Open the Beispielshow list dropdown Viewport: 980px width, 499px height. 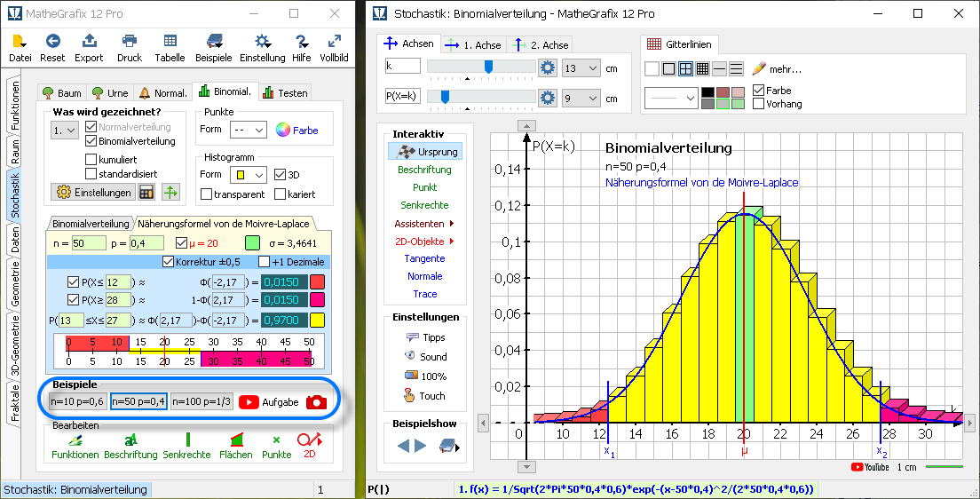point(450,446)
